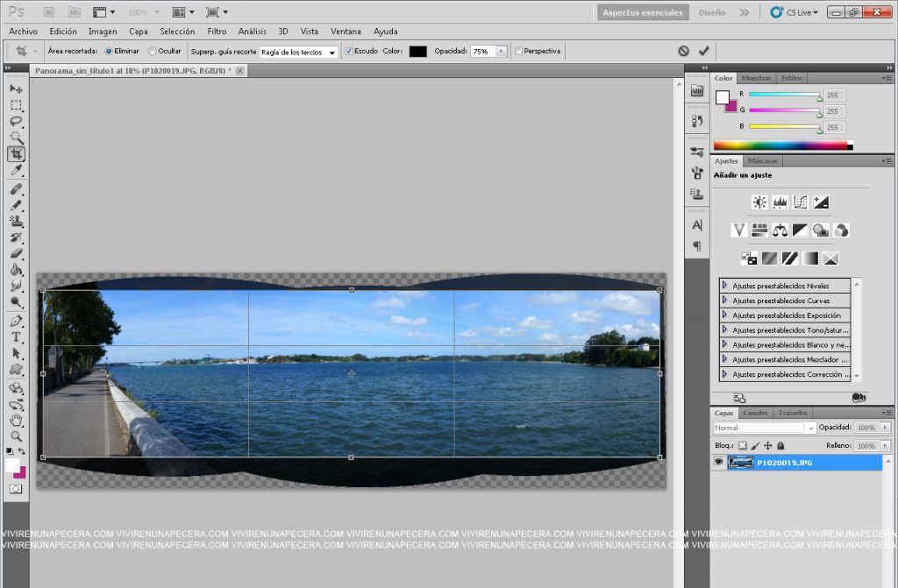The width and height of the screenshot is (898, 588).
Task: Click the black shield Color swatch
Action: tap(417, 52)
